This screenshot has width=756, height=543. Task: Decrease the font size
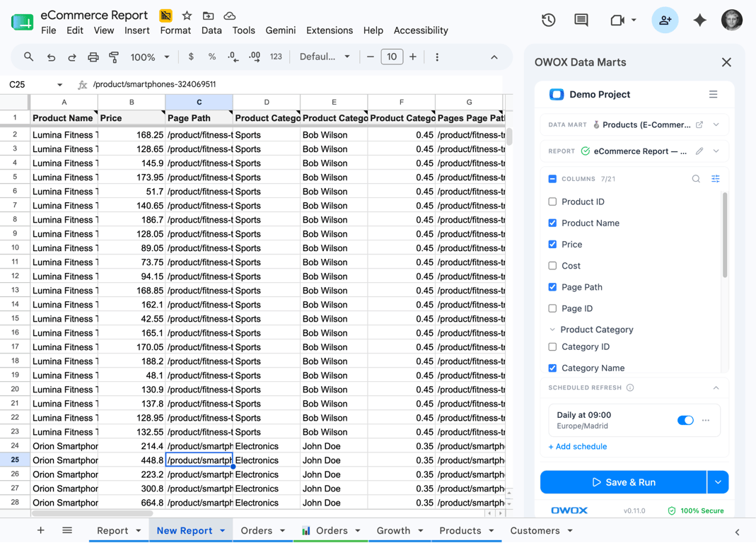[371, 57]
